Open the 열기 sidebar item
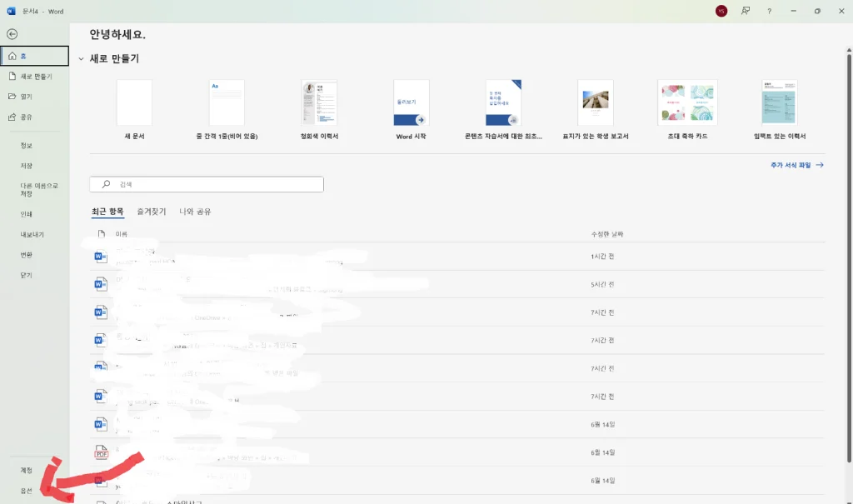This screenshot has width=853, height=504. click(x=35, y=97)
